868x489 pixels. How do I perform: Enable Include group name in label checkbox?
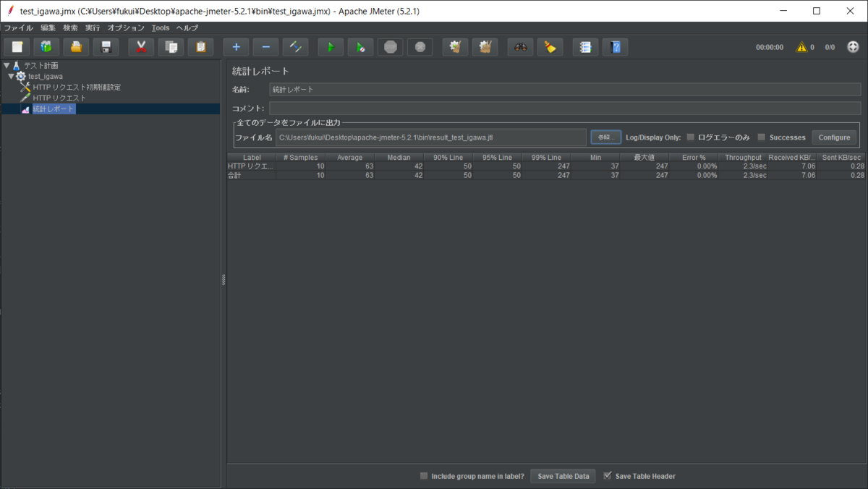pyautogui.click(x=424, y=476)
